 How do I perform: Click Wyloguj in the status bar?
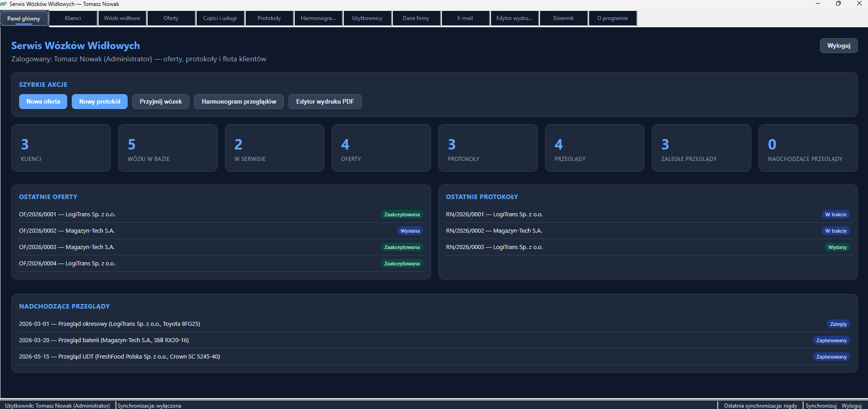coord(851,406)
